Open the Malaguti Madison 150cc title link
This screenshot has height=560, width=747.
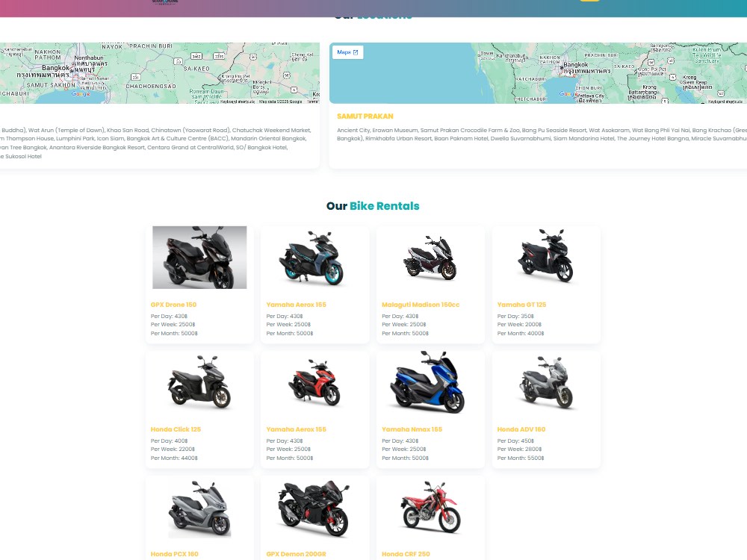(x=421, y=305)
